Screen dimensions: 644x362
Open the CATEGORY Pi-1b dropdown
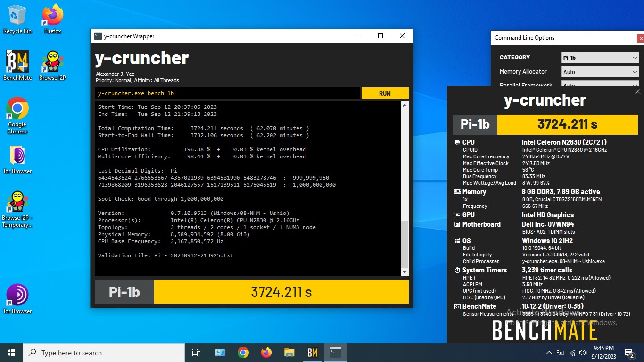click(600, 58)
